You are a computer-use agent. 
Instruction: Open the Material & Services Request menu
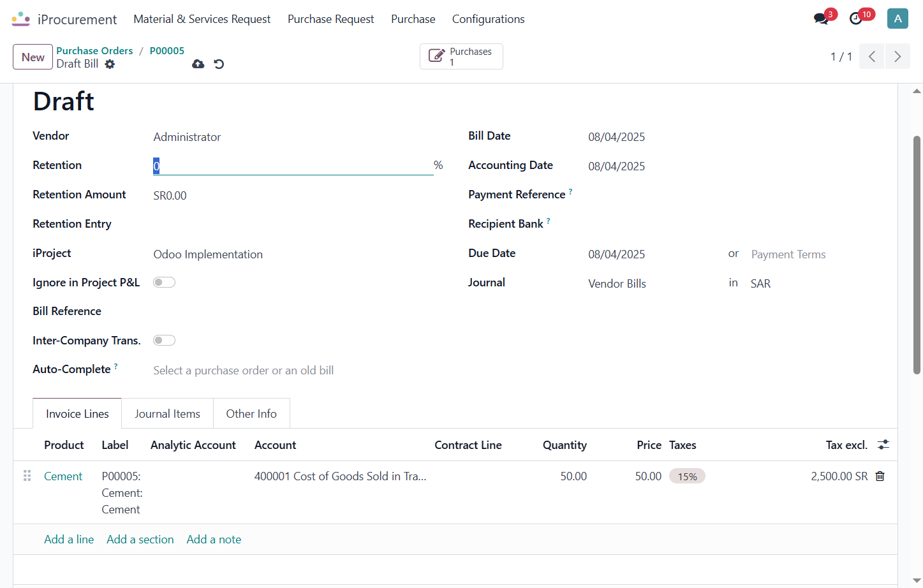pos(202,19)
